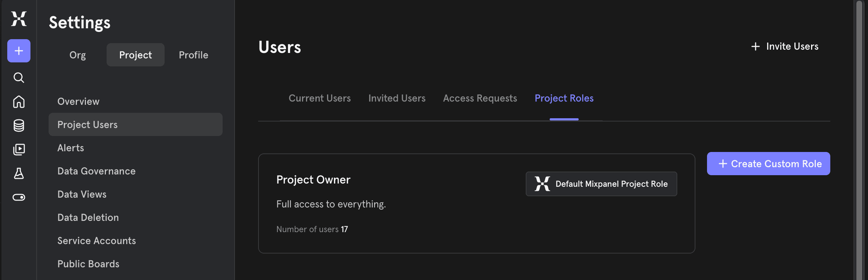Click Default Mixpanel Project Role badge

pyautogui.click(x=601, y=184)
